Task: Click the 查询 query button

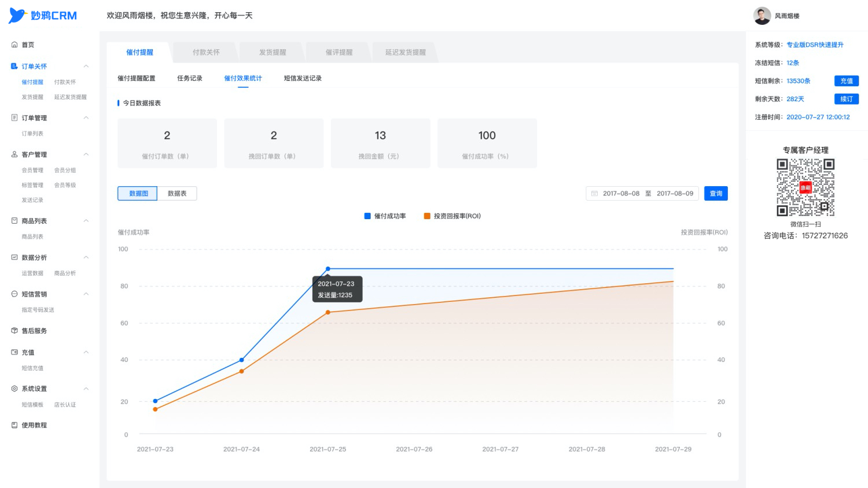Action: pyautogui.click(x=716, y=194)
